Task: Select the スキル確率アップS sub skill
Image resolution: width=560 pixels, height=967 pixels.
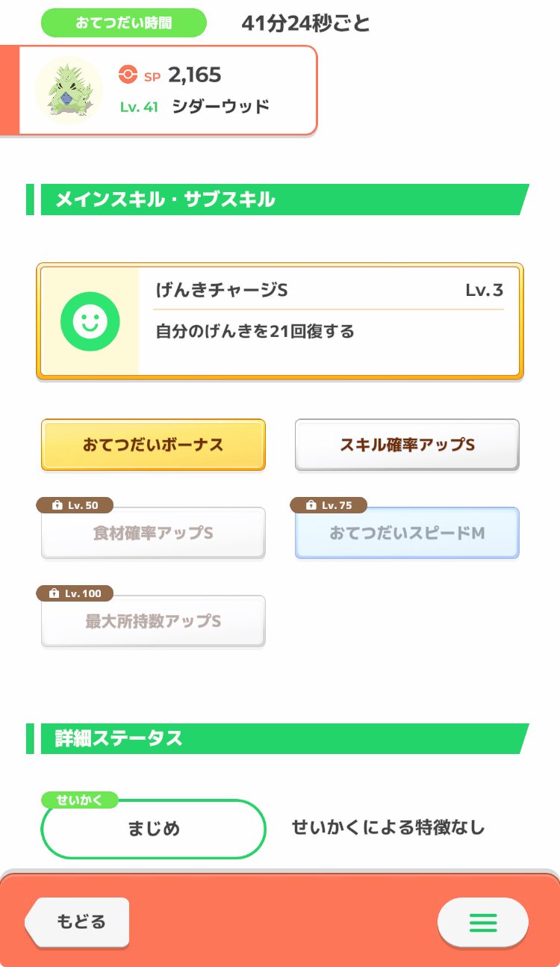Action: 407,445
